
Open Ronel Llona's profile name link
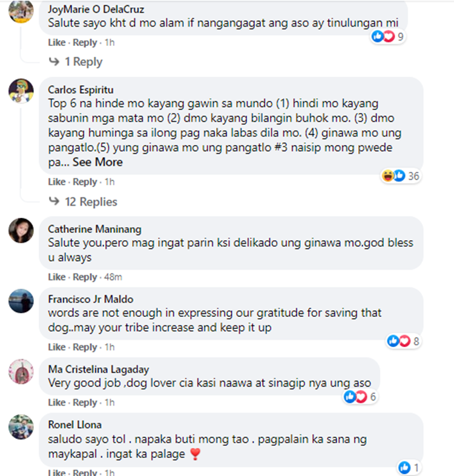(x=74, y=425)
